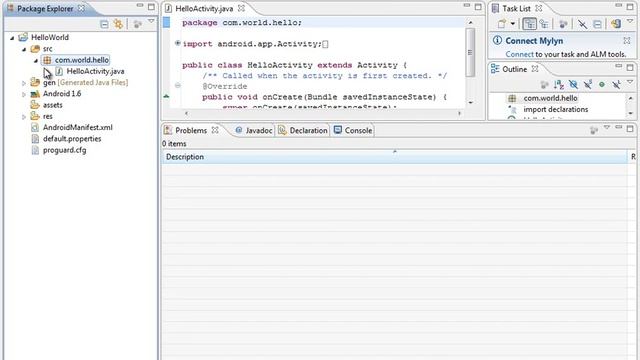Click Outline scroll down arrow
640x360 pixels.
pyautogui.click(x=631, y=113)
